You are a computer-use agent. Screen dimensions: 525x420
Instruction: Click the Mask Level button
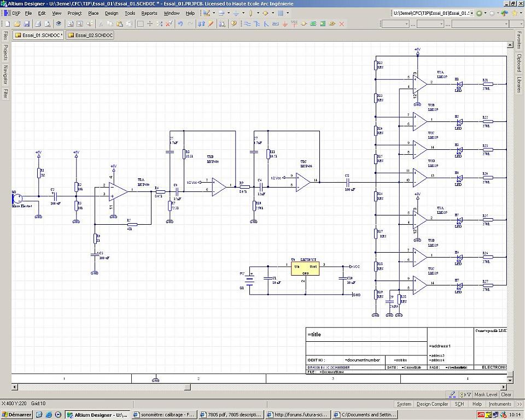pyautogui.click(x=486, y=394)
